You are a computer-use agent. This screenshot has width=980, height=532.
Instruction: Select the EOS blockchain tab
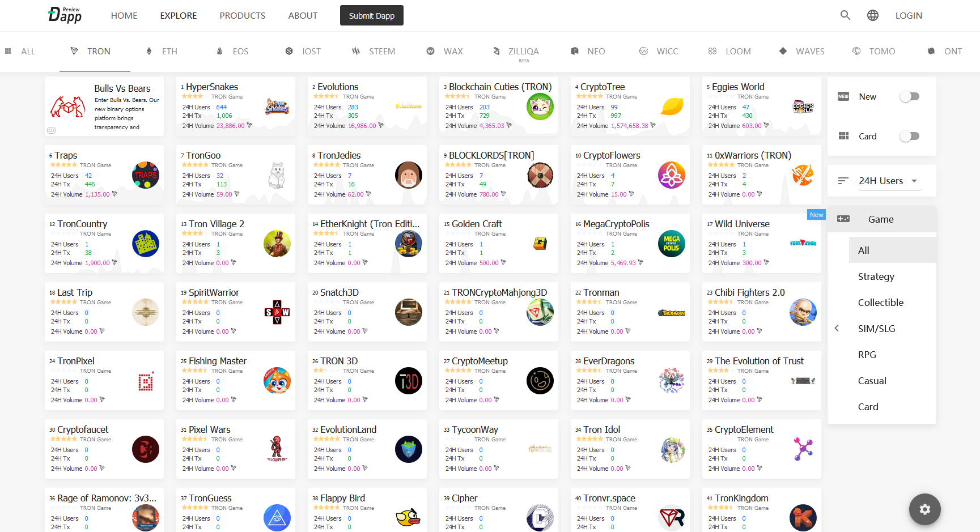coord(233,52)
